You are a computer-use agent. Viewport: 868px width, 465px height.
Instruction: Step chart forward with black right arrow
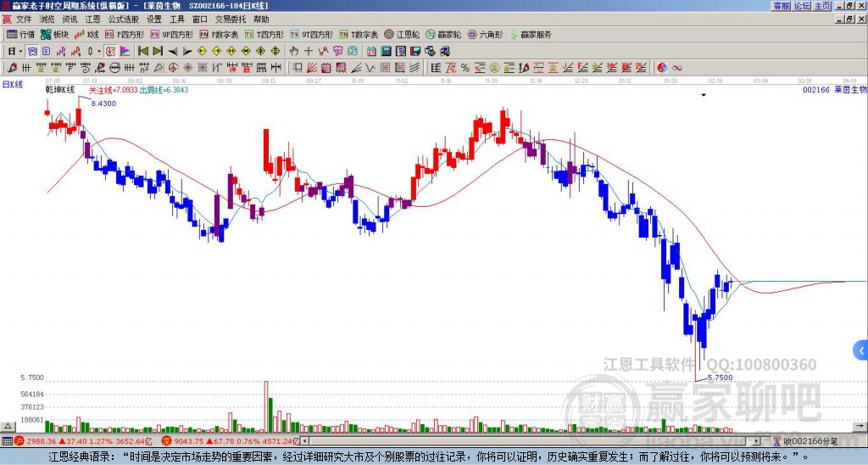point(187,51)
